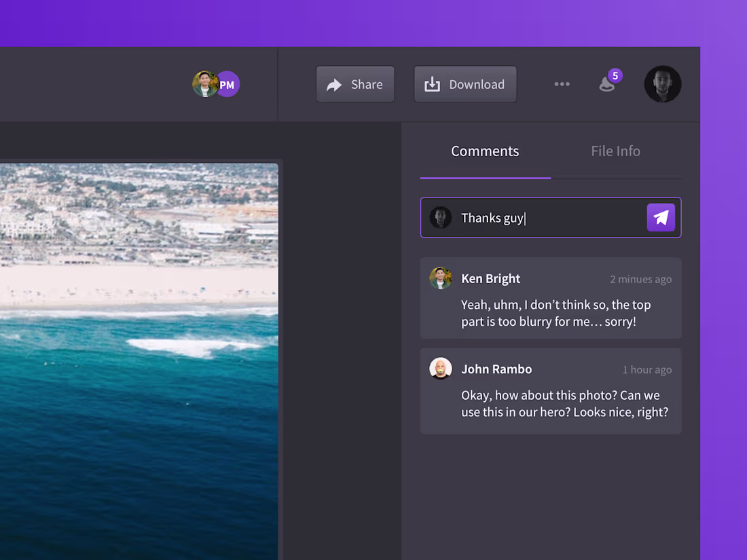Click the Download arrow icon

pos(432,83)
